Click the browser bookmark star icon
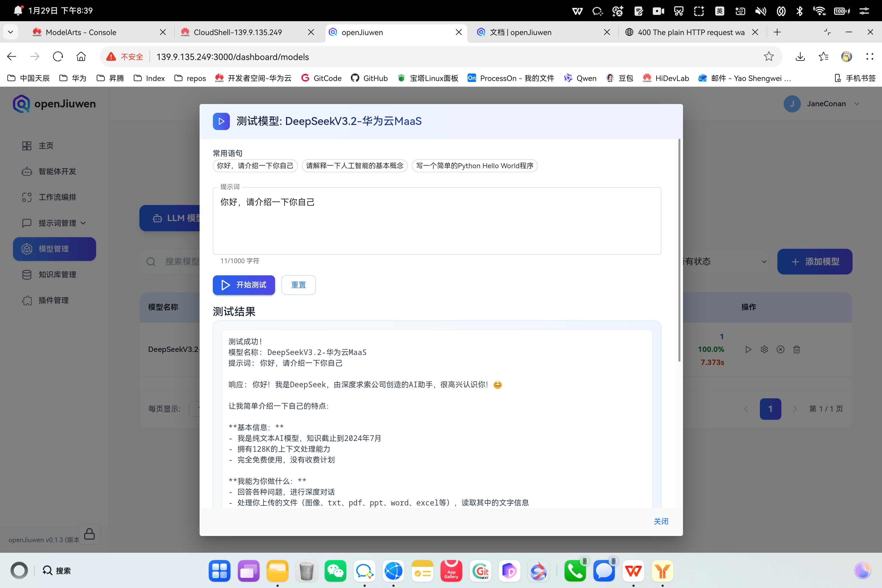Viewport: 882px width, 588px height. tap(769, 57)
